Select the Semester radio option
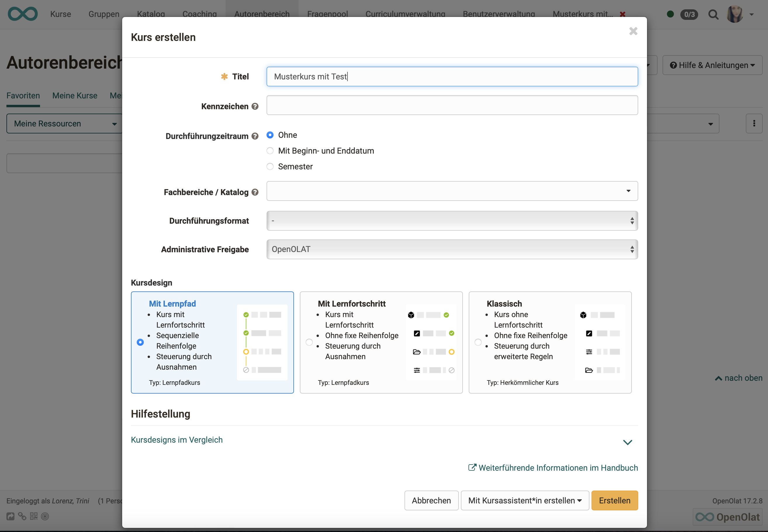The width and height of the screenshot is (768, 532). (x=270, y=166)
